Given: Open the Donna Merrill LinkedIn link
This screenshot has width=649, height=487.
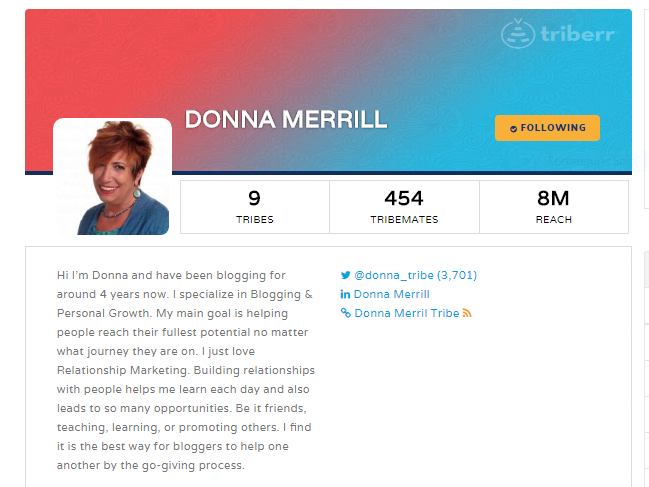Looking at the screenshot, I should (x=392, y=294).
